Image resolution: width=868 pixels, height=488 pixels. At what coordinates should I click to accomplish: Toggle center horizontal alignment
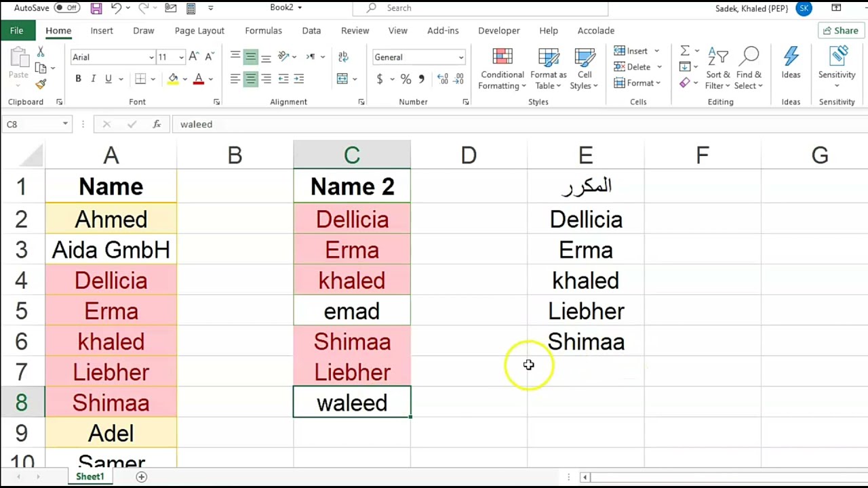pyautogui.click(x=250, y=79)
